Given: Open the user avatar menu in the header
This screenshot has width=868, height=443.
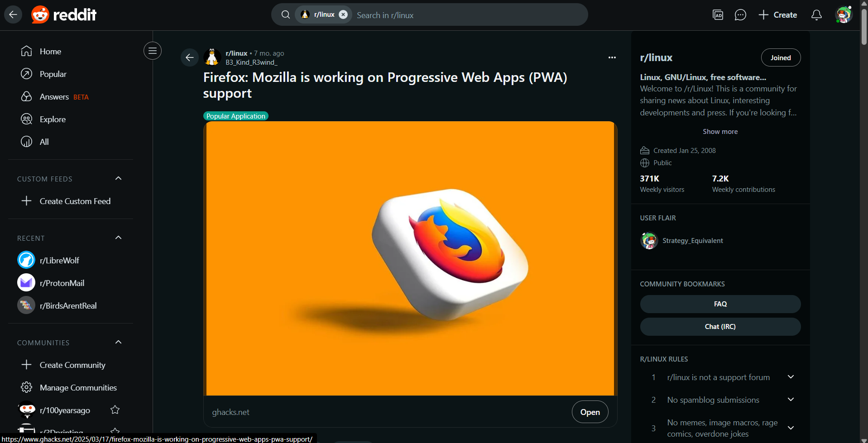Looking at the screenshot, I should pos(844,15).
